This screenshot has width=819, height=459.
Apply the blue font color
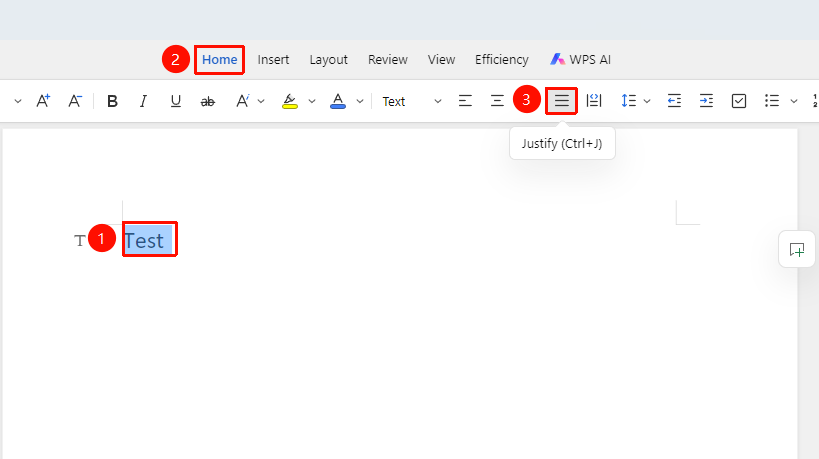click(x=338, y=101)
